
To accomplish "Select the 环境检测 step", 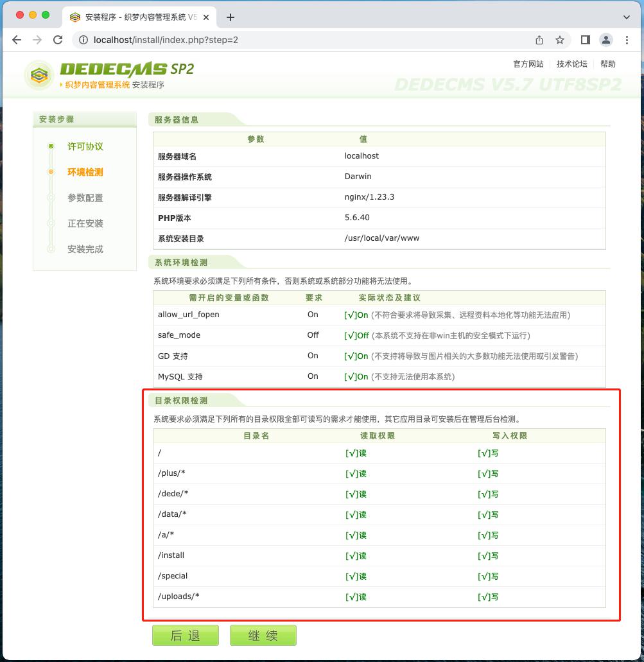I will 85,172.
